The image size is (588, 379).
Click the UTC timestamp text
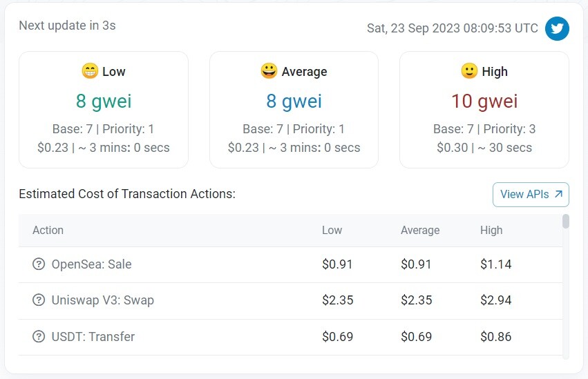453,28
